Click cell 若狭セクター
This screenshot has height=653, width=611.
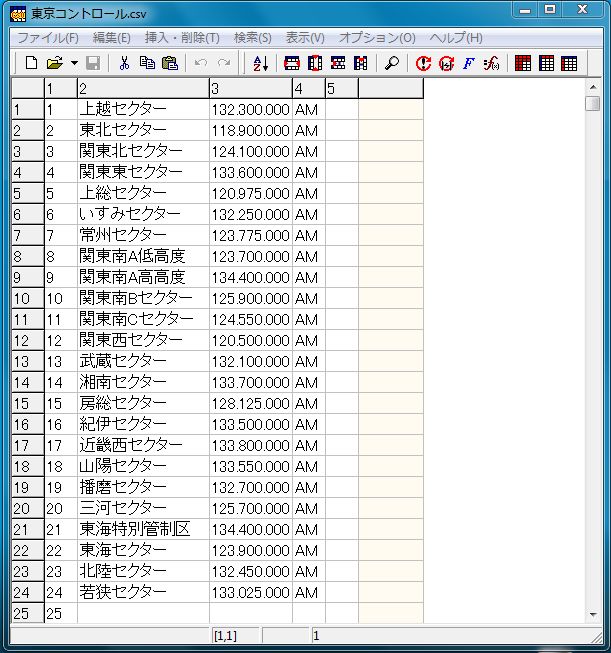click(x=143, y=592)
